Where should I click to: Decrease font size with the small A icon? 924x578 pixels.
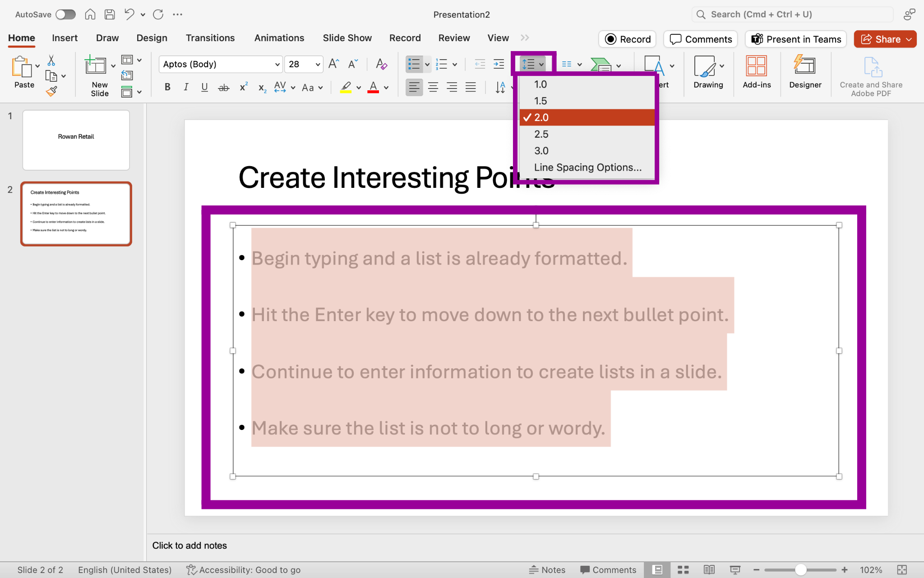click(x=353, y=64)
